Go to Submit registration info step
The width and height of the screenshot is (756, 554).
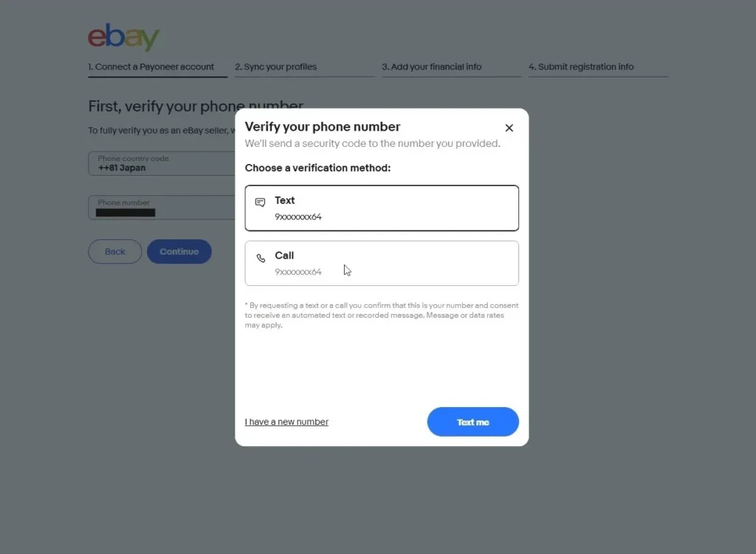[581, 66]
